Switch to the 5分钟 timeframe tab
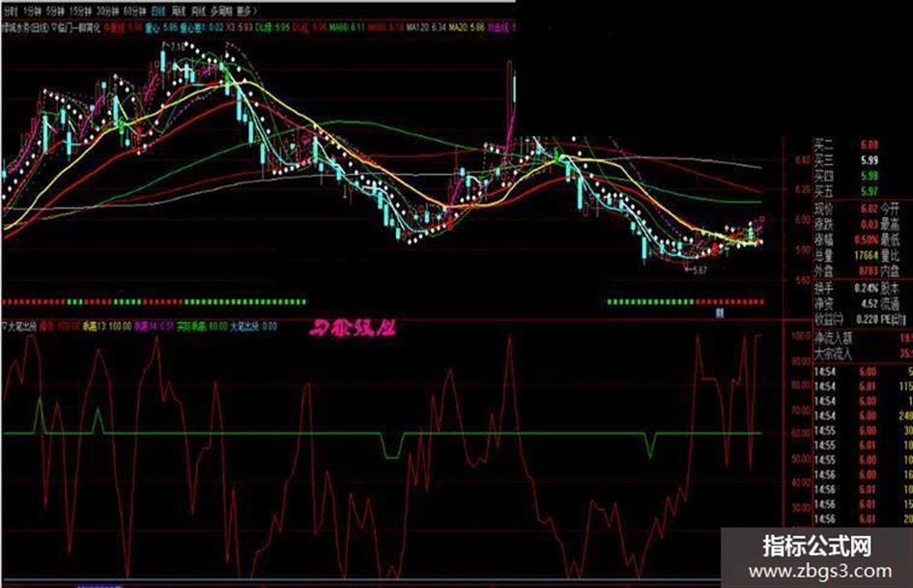 coord(55,11)
